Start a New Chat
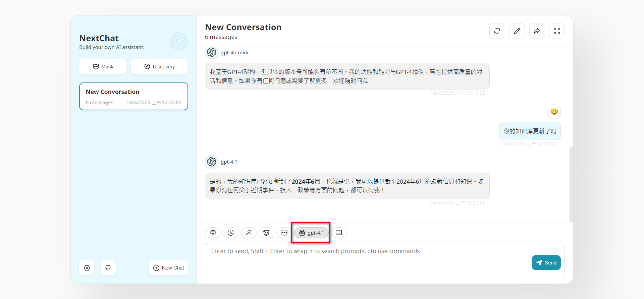 point(168,268)
